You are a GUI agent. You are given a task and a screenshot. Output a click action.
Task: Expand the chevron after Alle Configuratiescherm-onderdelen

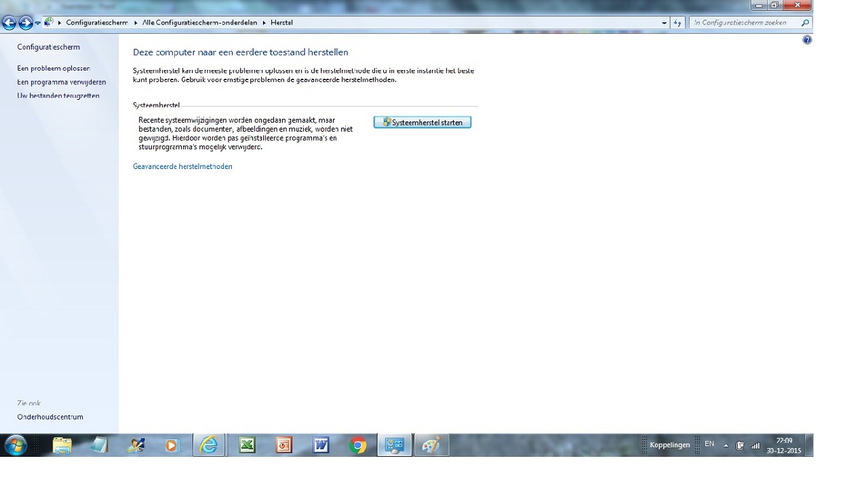(264, 22)
